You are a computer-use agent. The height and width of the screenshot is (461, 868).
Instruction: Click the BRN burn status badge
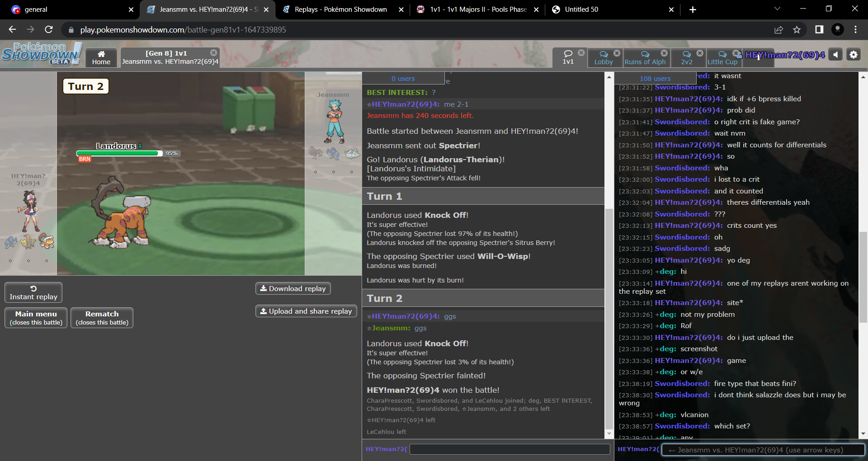coord(85,159)
